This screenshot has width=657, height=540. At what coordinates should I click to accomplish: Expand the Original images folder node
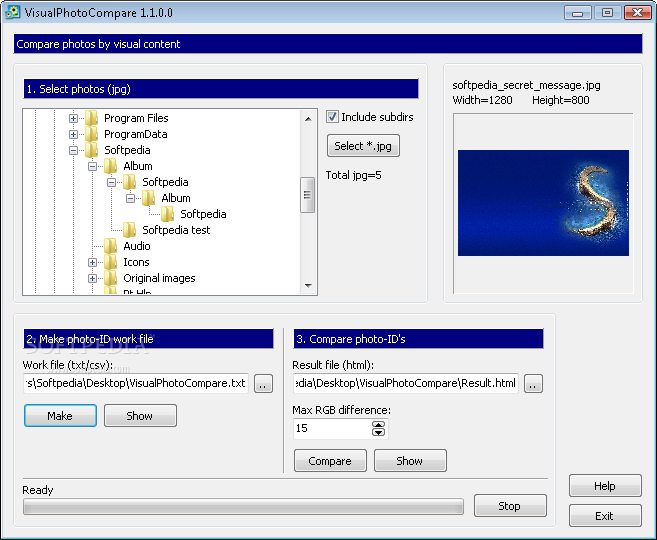point(92,278)
